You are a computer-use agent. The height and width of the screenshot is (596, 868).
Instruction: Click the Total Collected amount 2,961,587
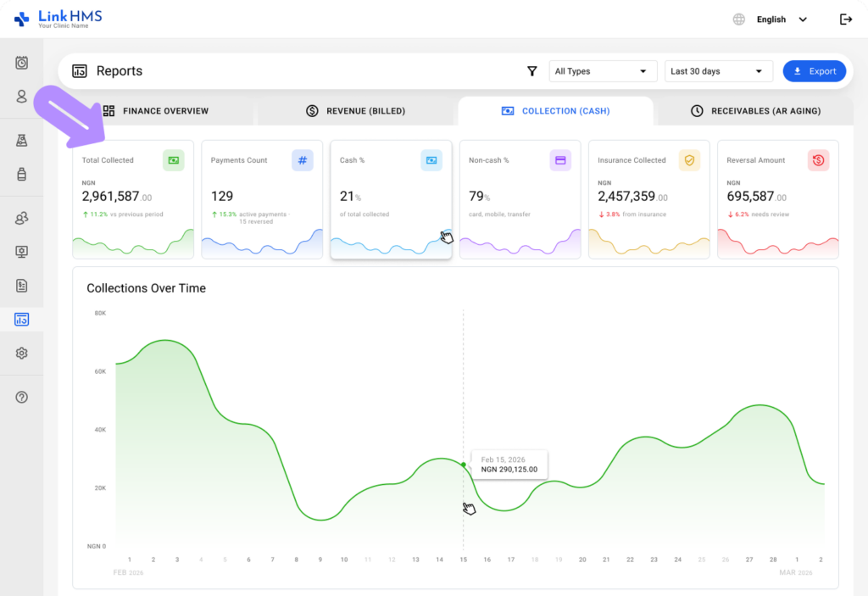(116, 197)
